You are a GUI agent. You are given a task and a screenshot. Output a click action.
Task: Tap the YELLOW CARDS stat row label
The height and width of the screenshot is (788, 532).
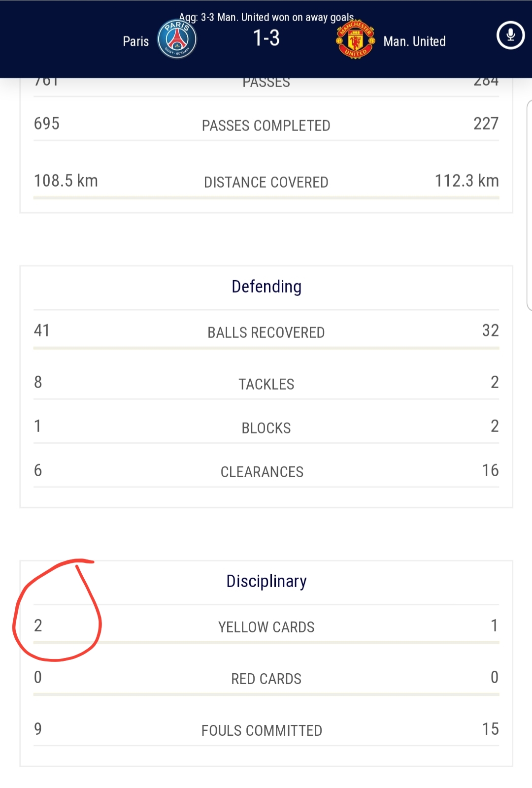coord(266,627)
